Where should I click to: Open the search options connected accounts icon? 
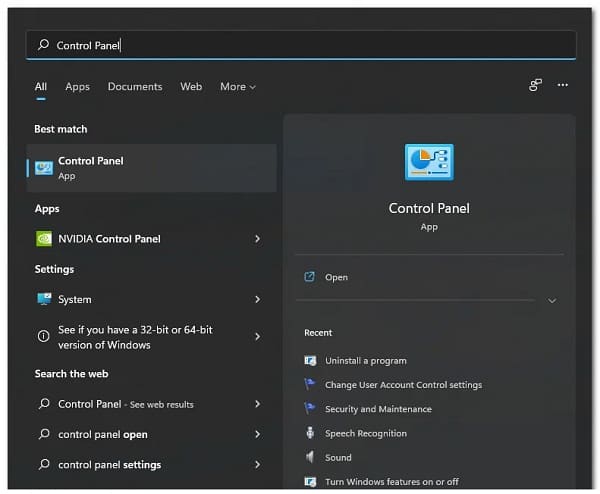point(535,85)
